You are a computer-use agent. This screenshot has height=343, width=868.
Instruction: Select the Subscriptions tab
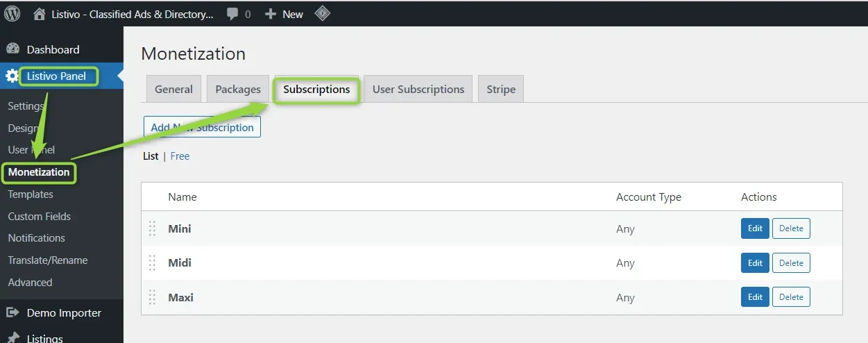click(316, 89)
